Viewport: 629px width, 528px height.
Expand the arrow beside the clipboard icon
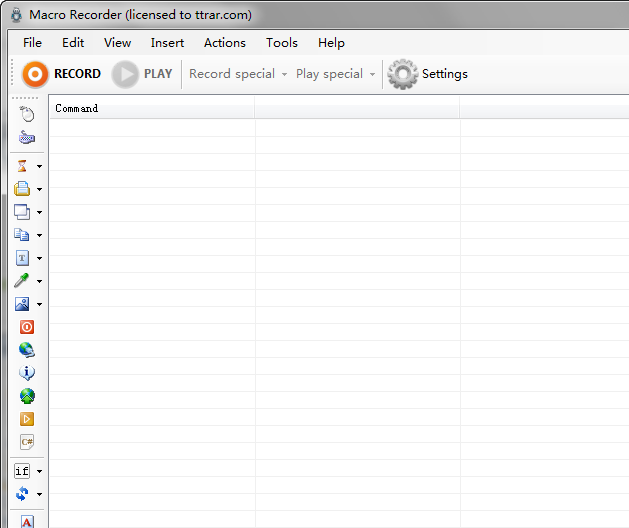click(x=39, y=235)
